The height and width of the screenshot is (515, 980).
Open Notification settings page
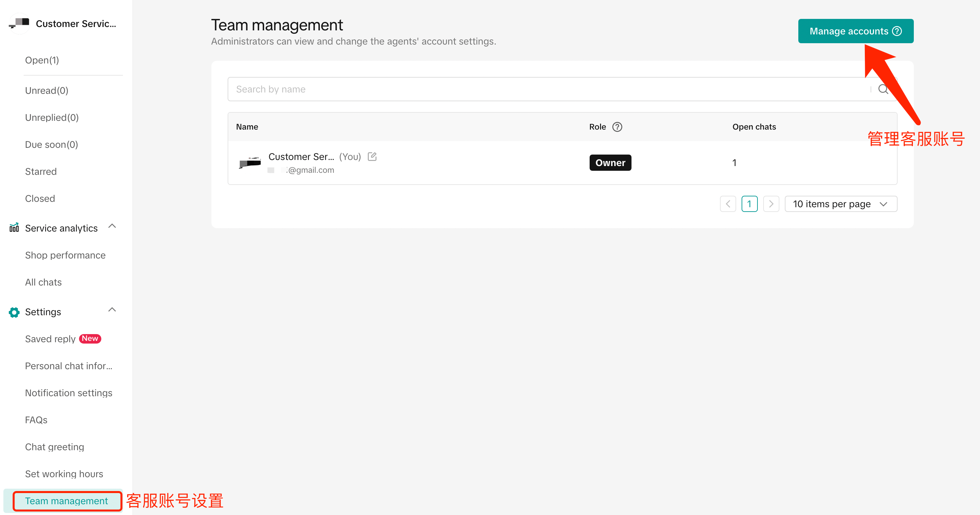pyautogui.click(x=69, y=393)
